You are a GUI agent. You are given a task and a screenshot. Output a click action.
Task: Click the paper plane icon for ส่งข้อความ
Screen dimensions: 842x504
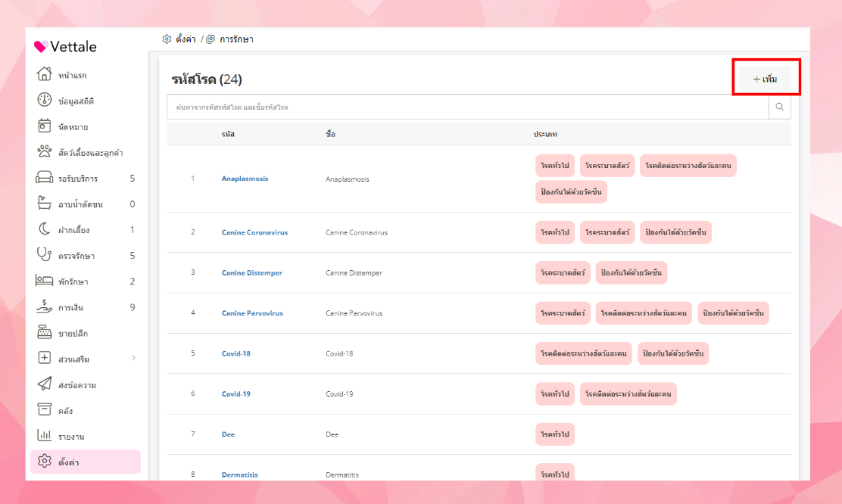click(x=44, y=383)
